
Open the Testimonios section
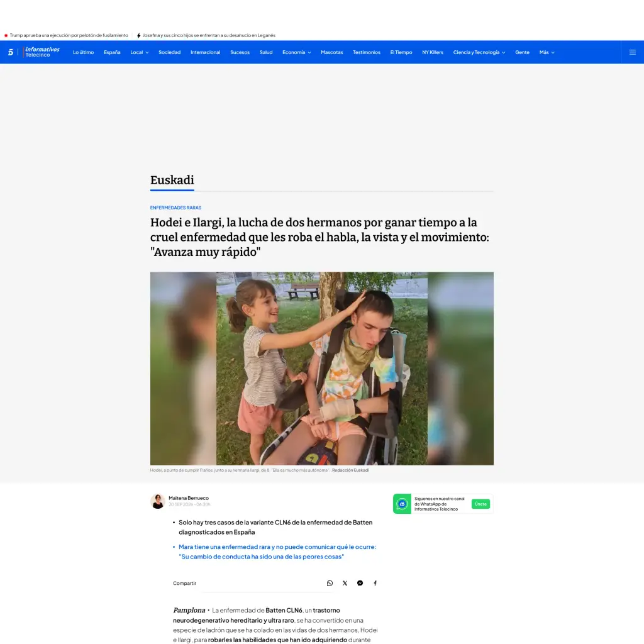pyautogui.click(x=367, y=52)
